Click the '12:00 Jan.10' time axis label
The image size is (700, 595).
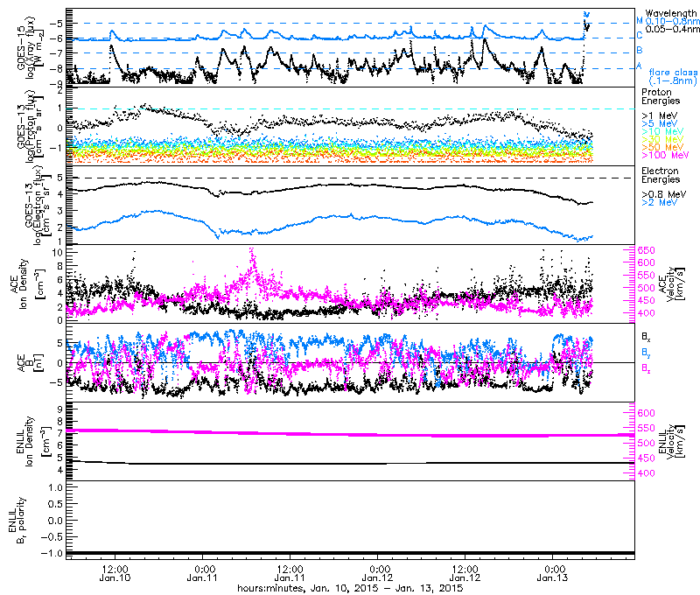tap(115, 574)
